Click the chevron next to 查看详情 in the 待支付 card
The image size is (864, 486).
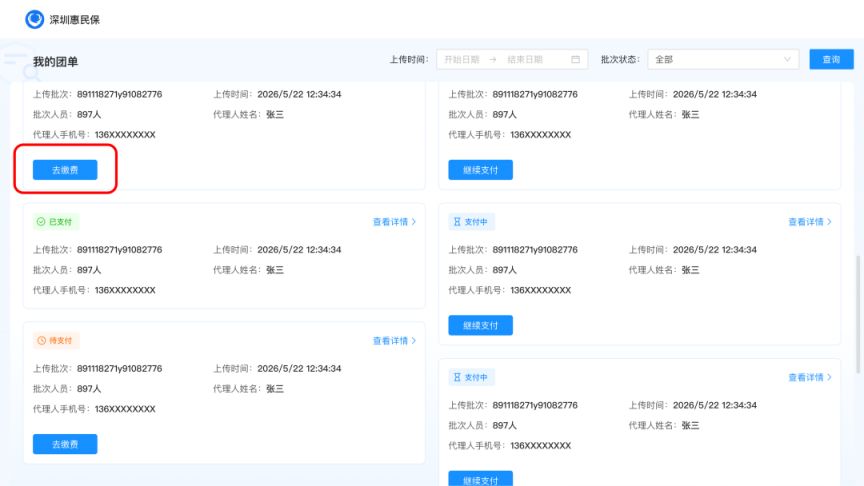413,341
